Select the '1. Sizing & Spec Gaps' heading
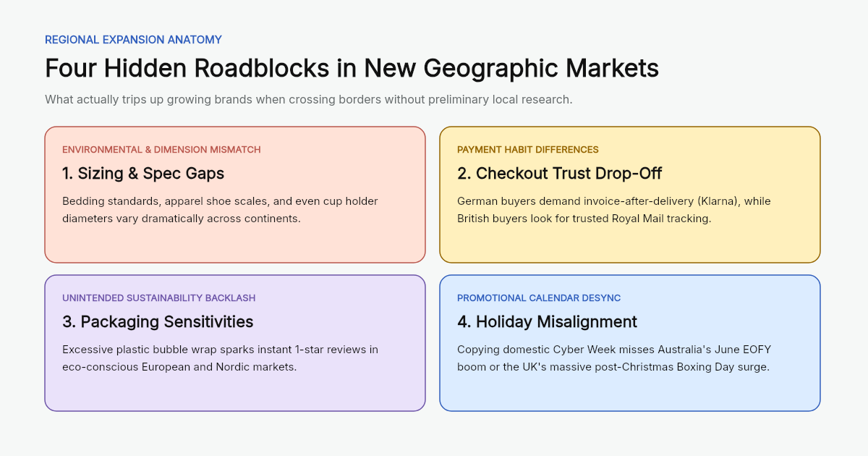The image size is (868, 456). pyautogui.click(x=143, y=174)
